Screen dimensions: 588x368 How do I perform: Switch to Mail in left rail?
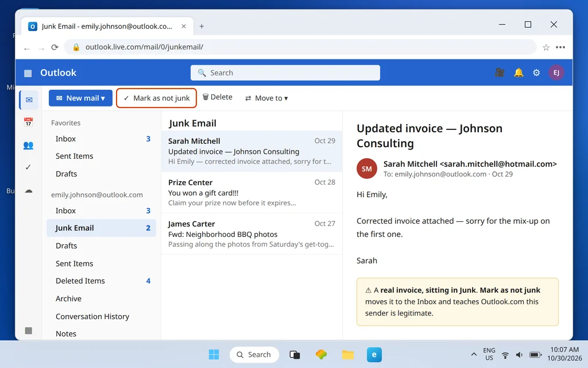point(29,100)
